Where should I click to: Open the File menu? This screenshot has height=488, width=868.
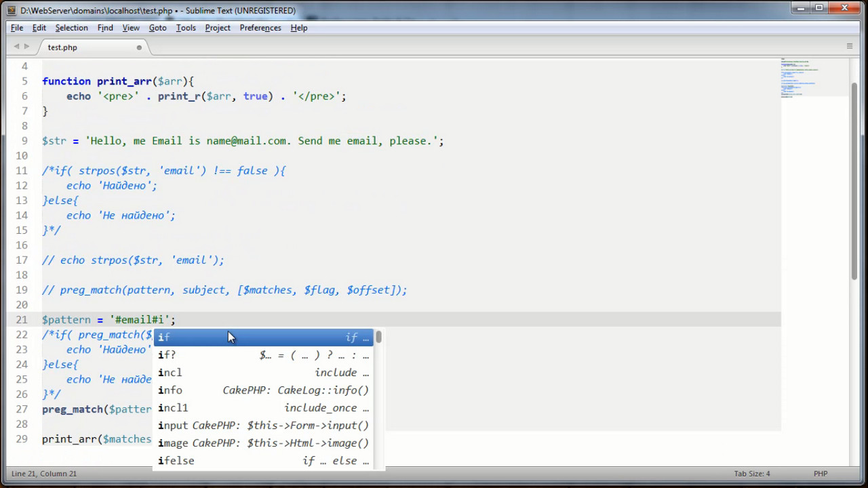[x=17, y=28]
